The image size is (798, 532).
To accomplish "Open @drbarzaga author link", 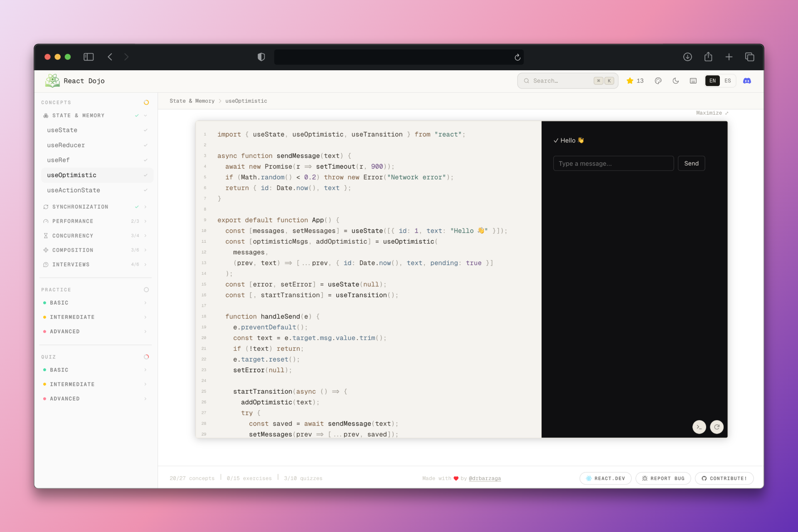I will (x=485, y=478).
